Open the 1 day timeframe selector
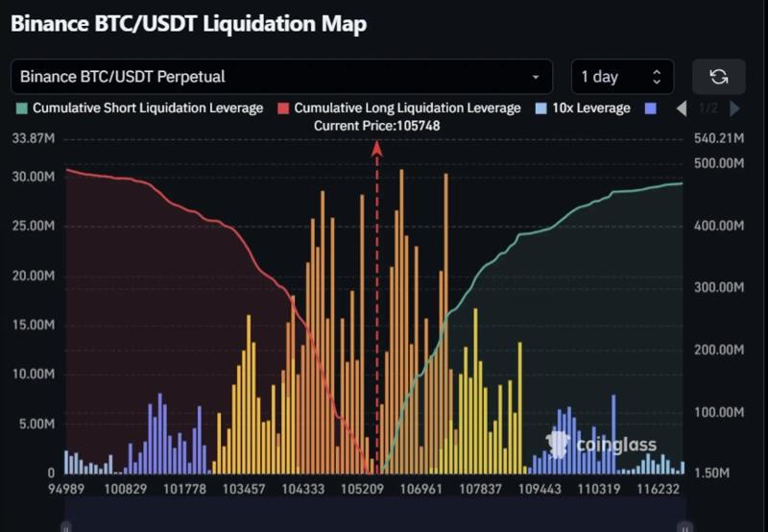The height and width of the screenshot is (532, 768). click(x=622, y=77)
